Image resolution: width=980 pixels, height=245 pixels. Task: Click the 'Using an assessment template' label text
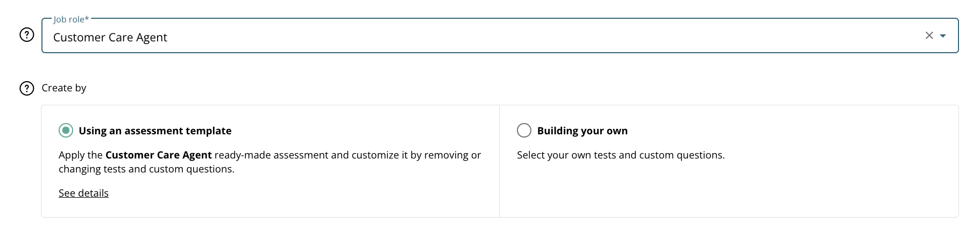point(155,131)
